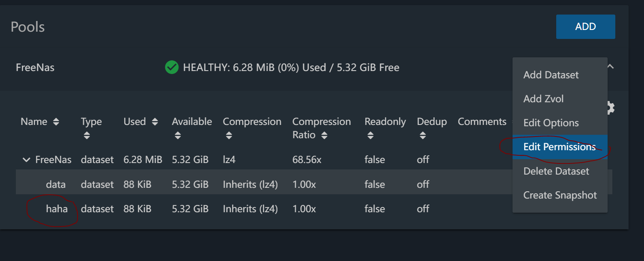Open Edit Options from the menu
Image resolution: width=644 pixels, height=261 pixels.
(x=551, y=123)
